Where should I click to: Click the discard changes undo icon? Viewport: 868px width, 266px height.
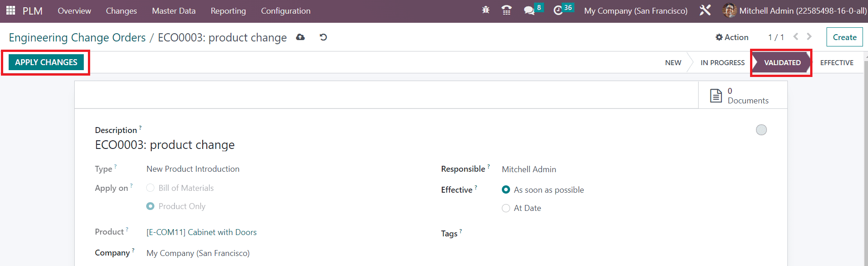click(323, 37)
